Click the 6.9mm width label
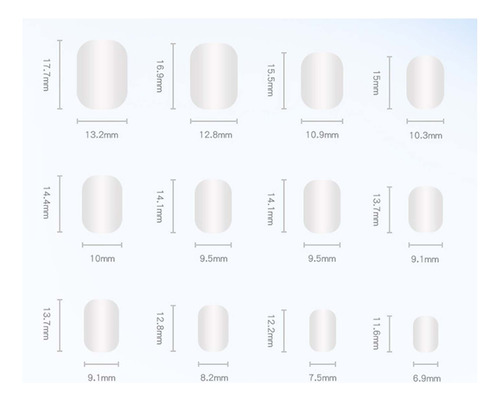The height and width of the screenshot is (401, 500). click(427, 379)
